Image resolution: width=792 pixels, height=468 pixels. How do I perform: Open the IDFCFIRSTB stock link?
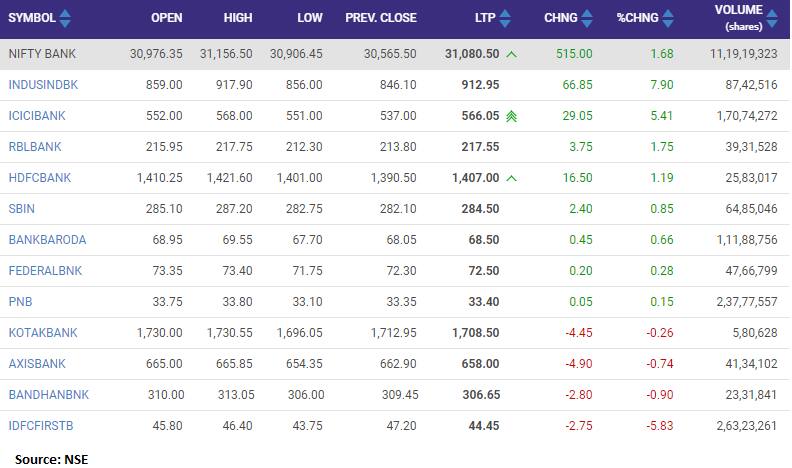click(x=41, y=426)
